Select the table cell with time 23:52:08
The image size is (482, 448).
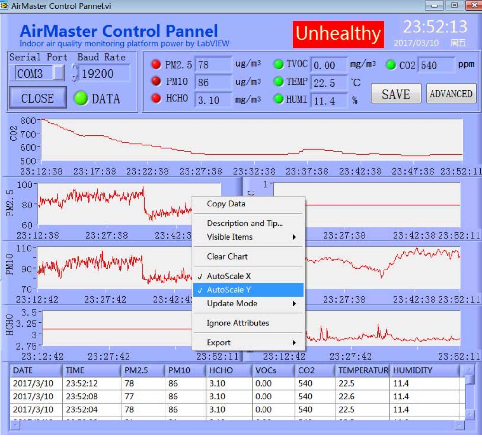(92, 397)
